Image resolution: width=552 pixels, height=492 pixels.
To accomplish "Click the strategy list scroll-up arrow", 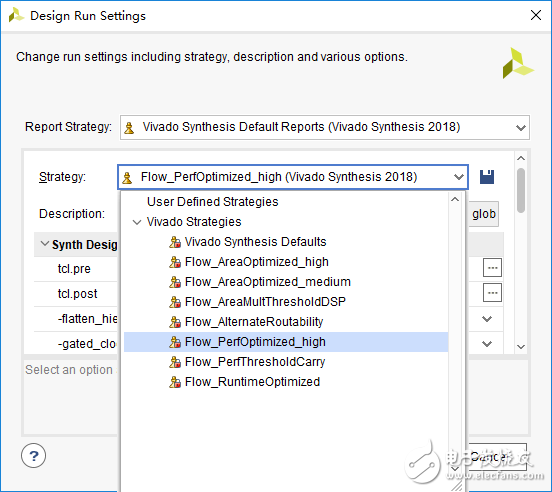I will coord(455,199).
